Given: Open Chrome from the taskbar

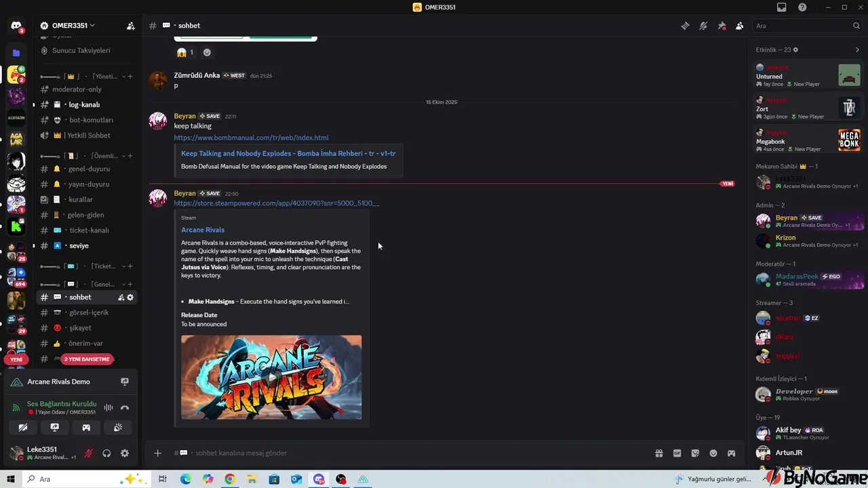Looking at the screenshot, I should (x=230, y=479).
